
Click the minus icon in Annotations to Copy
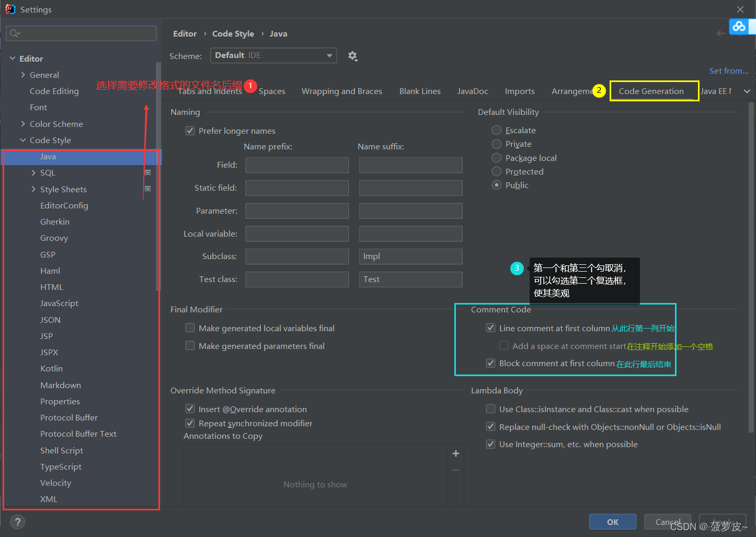tap(456, 470)
